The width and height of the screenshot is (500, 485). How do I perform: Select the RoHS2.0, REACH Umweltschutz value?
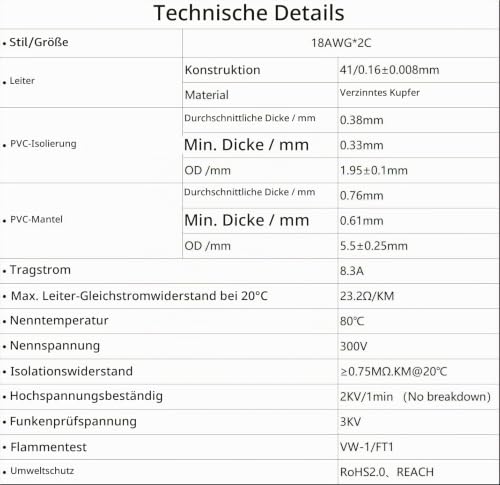point(387,472)
